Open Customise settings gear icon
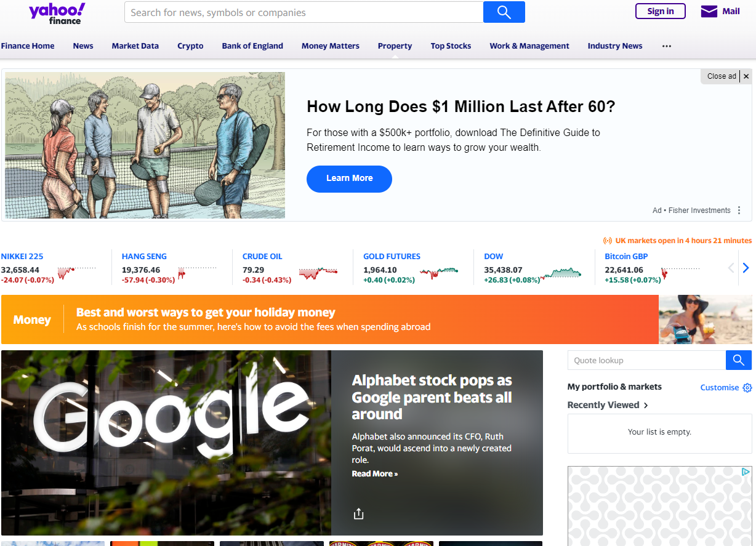Screen dimensions: 756x546 [747, 388]
